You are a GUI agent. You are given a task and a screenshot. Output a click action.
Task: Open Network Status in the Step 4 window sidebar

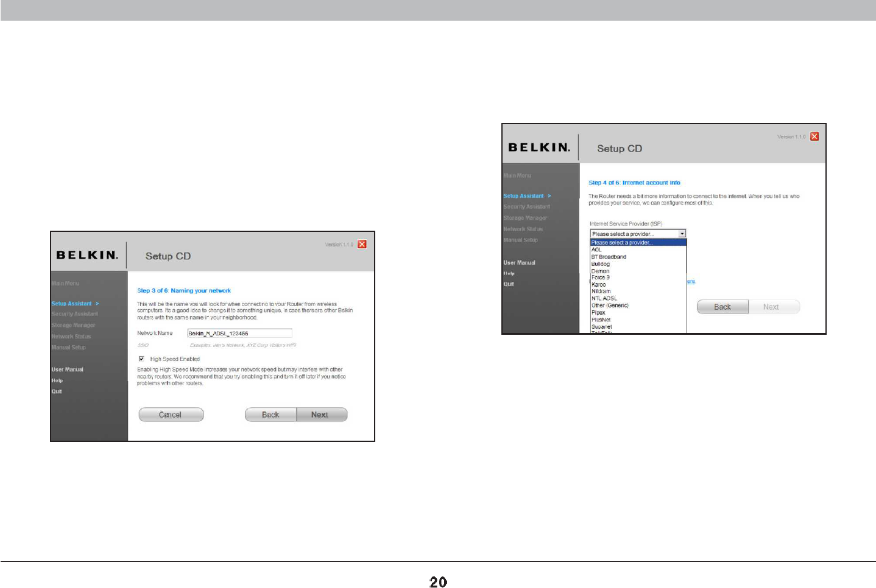523,229
